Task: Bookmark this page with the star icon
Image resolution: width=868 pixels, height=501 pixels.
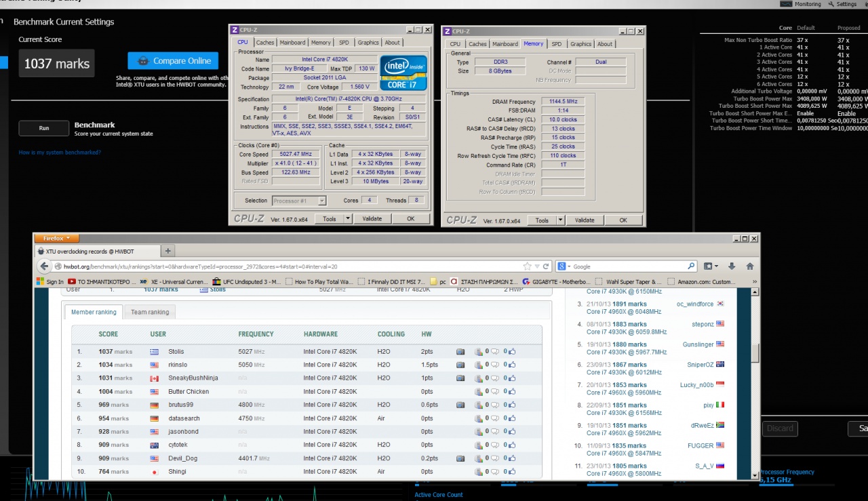Action: point(527,266)
